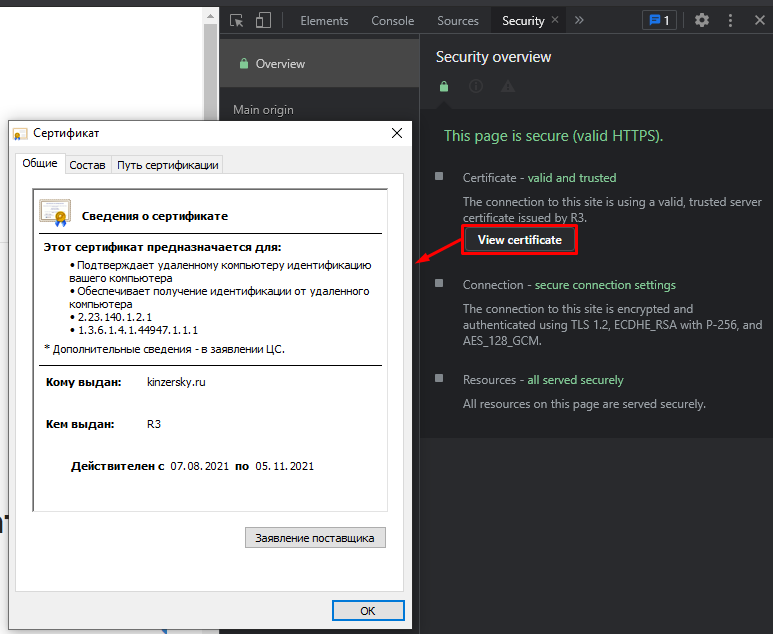Click the warning triangle icon in Security overview

coord(508,87)
